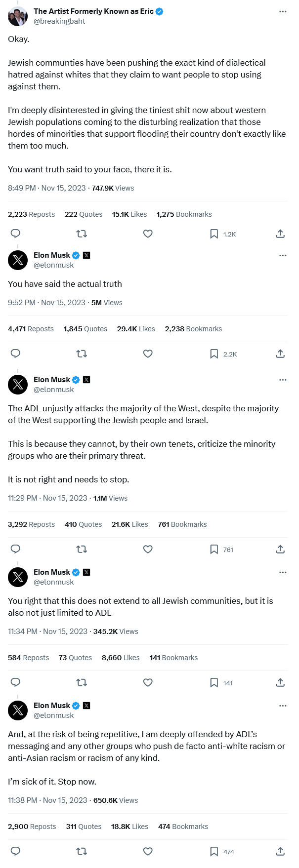The image size is (299, 868).
Task: Repost the "You have said the actual truth" tweet
Action: tap(82, 354)
